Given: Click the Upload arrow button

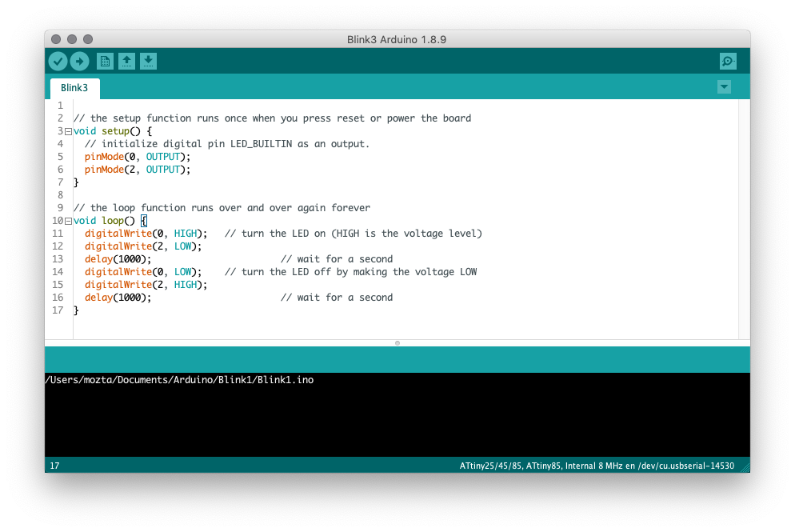Looking at the screenshot, I should coord(80,62).
